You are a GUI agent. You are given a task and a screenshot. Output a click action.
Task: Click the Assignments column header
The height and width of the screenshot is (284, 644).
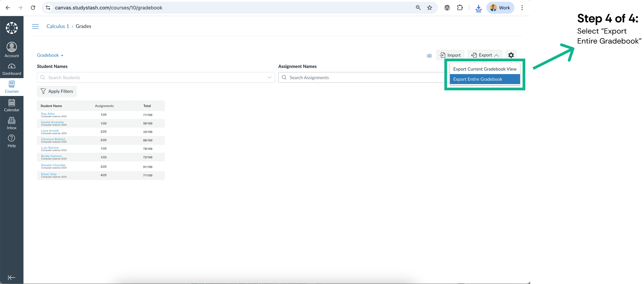pos(104,106)
